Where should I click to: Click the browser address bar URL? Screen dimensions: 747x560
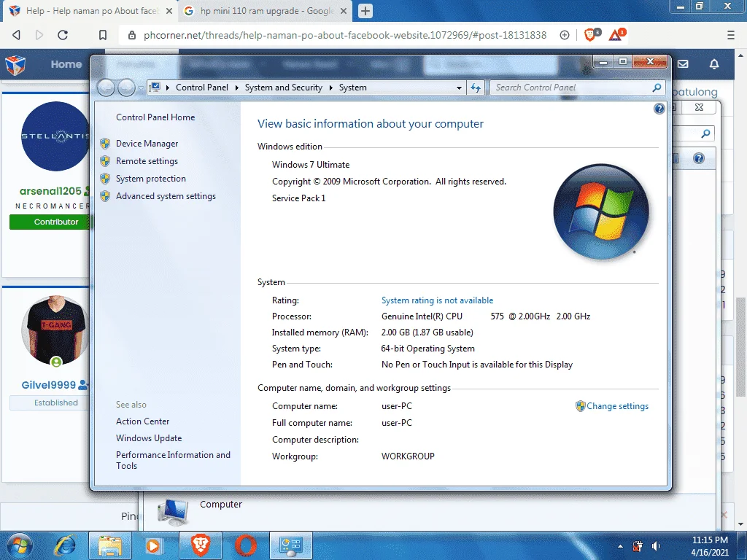(345, 35)
